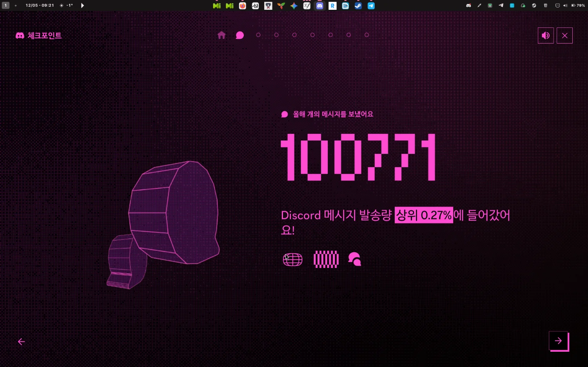Jump to the middle progress dot after messages
Image resolution: width=588 pixels, height=367 pixels.
tap(312, 35)
